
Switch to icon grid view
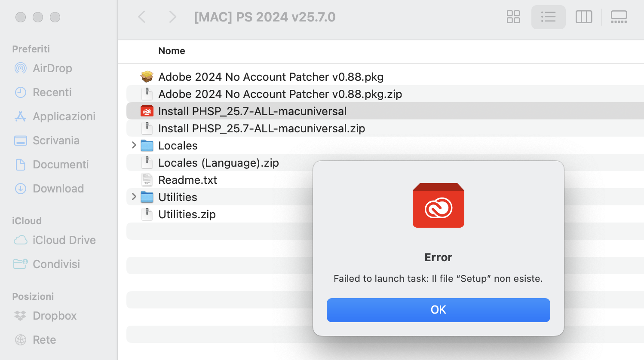[513, 17]
